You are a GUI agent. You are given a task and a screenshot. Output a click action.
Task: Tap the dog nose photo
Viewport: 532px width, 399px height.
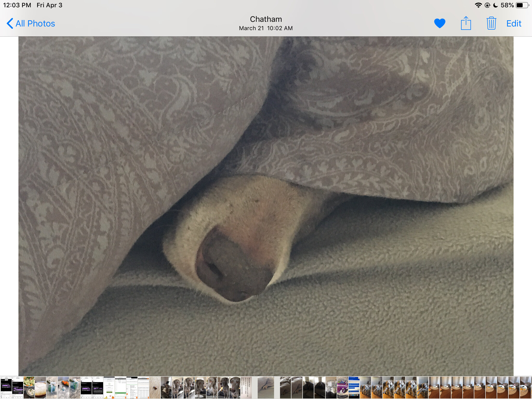[x=266, y=206]
